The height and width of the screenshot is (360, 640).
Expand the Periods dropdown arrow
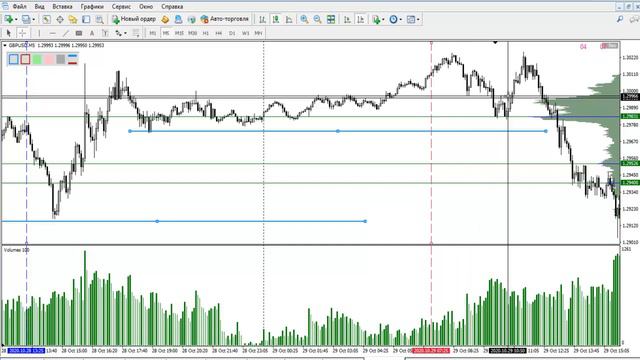(x=400, y=19)
